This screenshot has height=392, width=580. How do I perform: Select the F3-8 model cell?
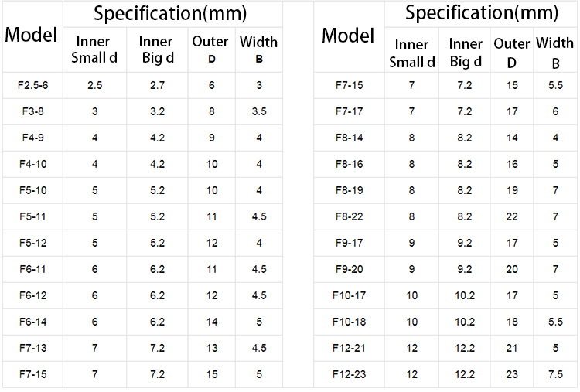point(33,111)
